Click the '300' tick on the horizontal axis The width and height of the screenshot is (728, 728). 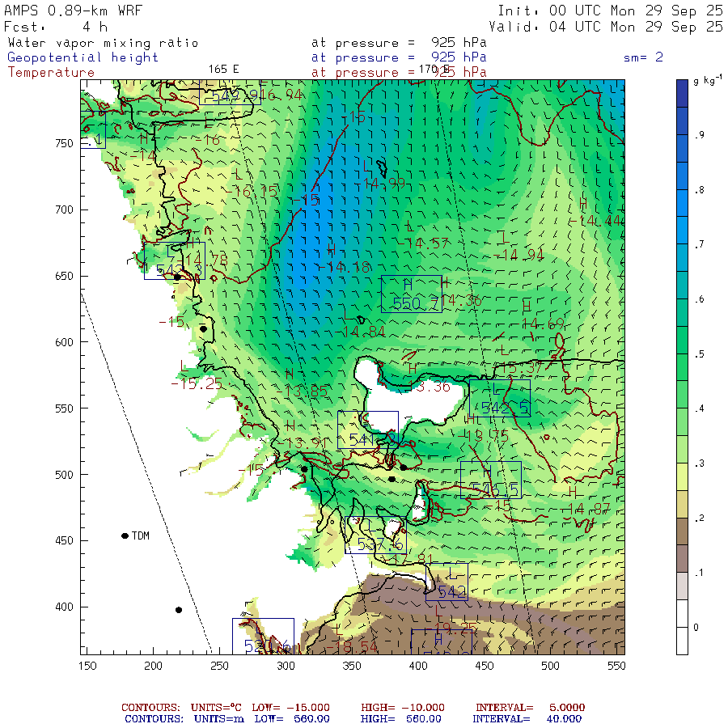(x=286, y=666)
